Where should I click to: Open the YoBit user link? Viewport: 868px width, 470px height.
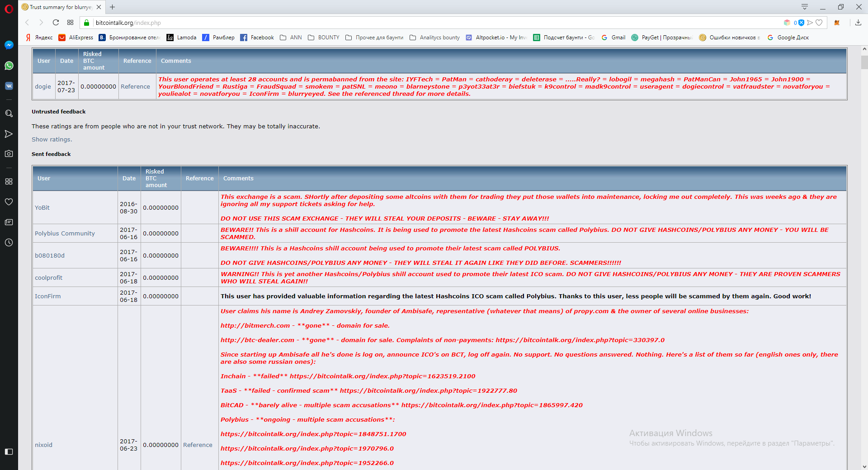pos(42,208)
